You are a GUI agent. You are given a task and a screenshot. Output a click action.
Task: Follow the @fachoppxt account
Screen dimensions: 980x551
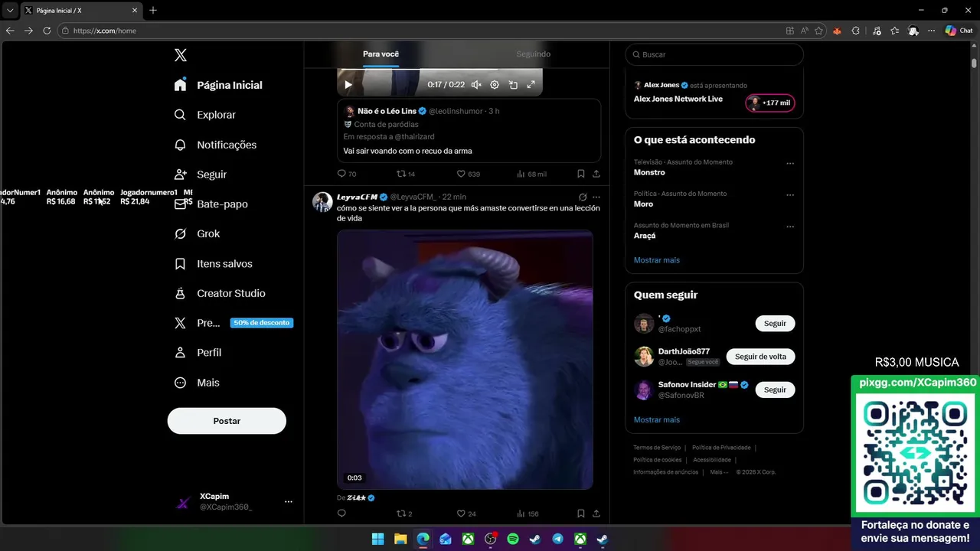pyautogui.click(x=775, y=323)
